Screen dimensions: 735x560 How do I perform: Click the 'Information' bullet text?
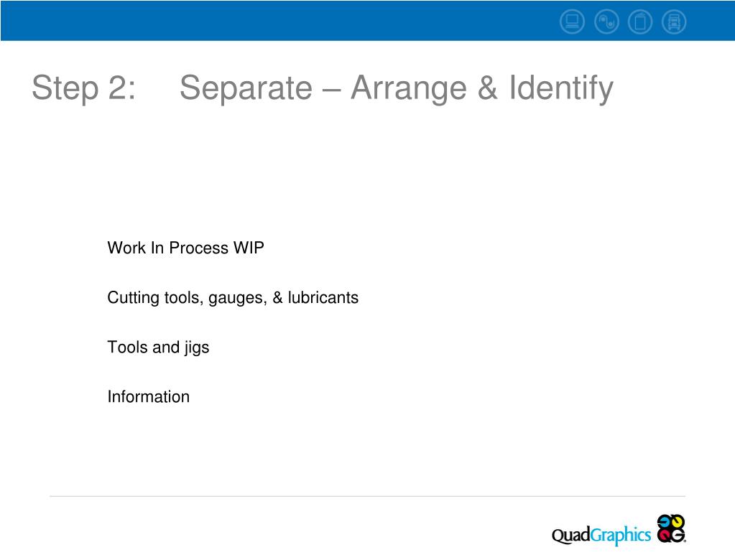[149, 396]
